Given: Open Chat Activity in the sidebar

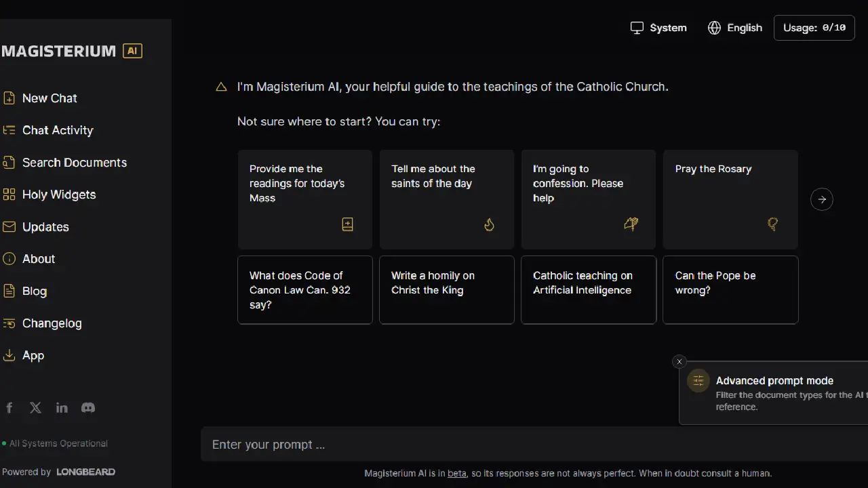Looking at the screenshot, I should point(58,130).
